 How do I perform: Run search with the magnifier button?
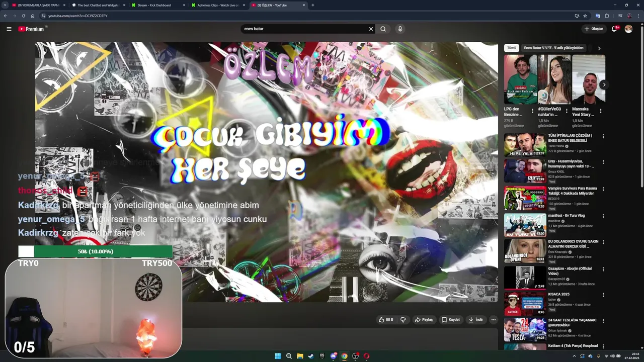tap(383, 29)
